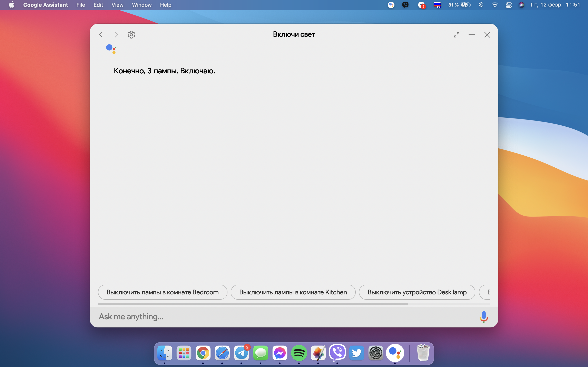
Task: Open the Russian keyboard input source menu
Action: (x=437, y=5)
